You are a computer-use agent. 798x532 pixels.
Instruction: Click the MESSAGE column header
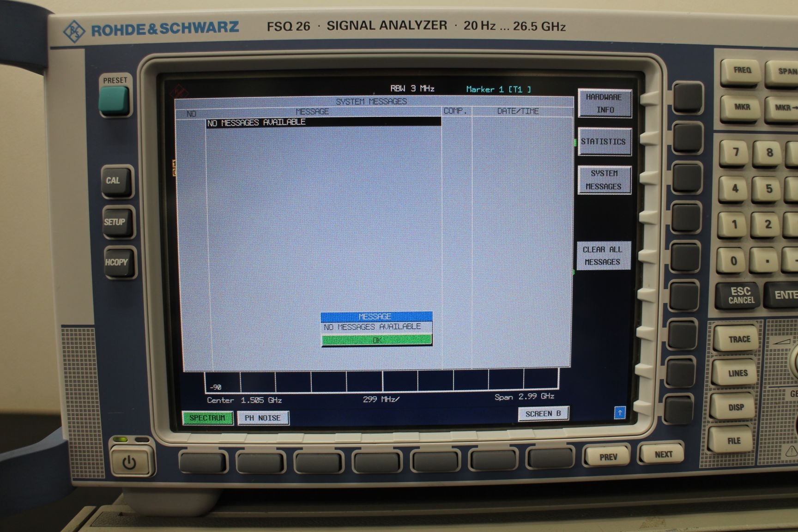click(313, 112)
